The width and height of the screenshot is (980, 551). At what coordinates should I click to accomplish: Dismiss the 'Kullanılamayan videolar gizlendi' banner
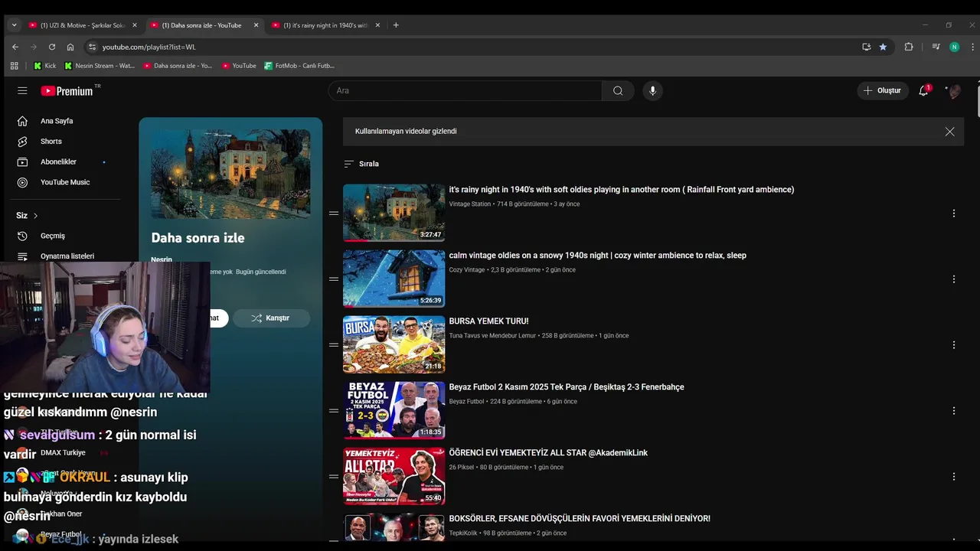[x=949, y=132]
